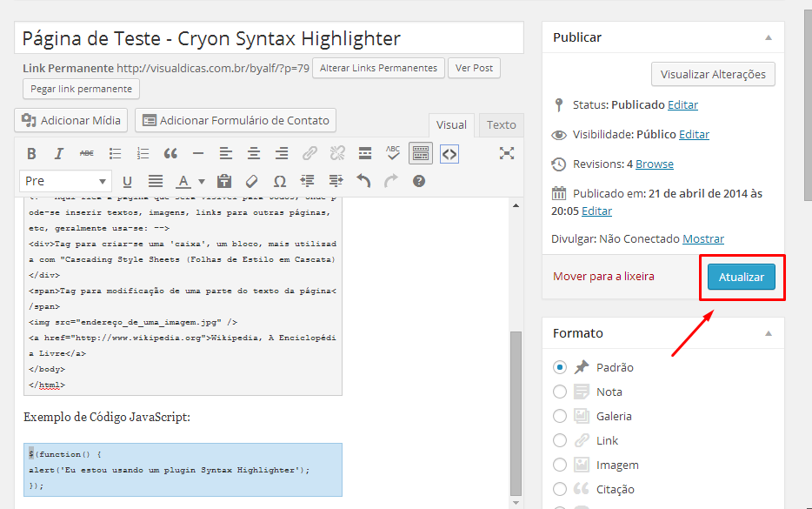Click Adicionar Mídia button
Image resolution: width=812 pixels, height=509 pixels.
(x=71, y=120)
